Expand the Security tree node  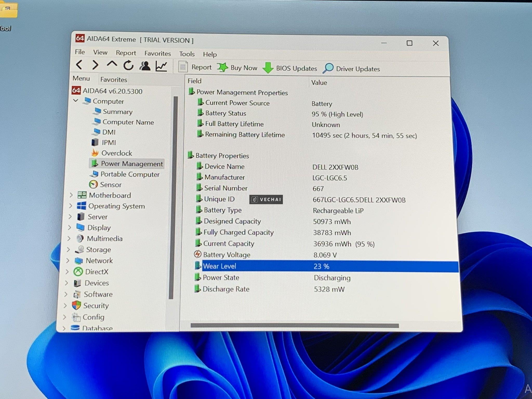coord(65,305)
